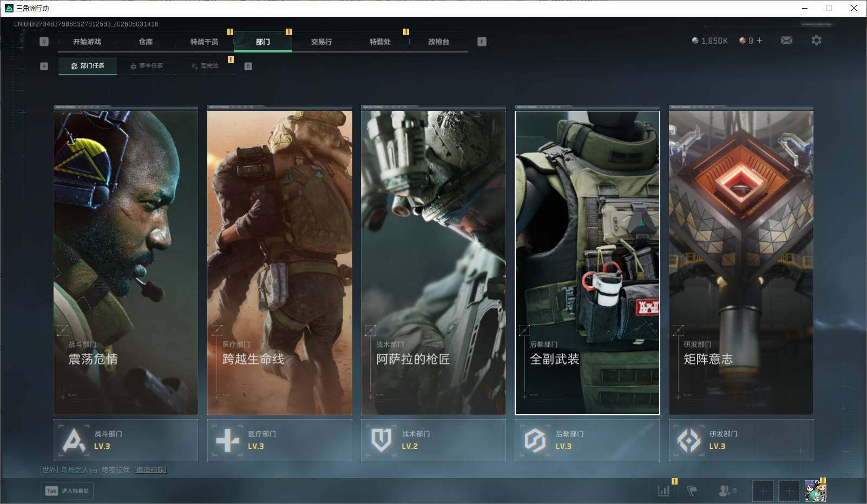
Task: Click the 战术部门 shield emblem icon
Action: (x=381, y=440)
